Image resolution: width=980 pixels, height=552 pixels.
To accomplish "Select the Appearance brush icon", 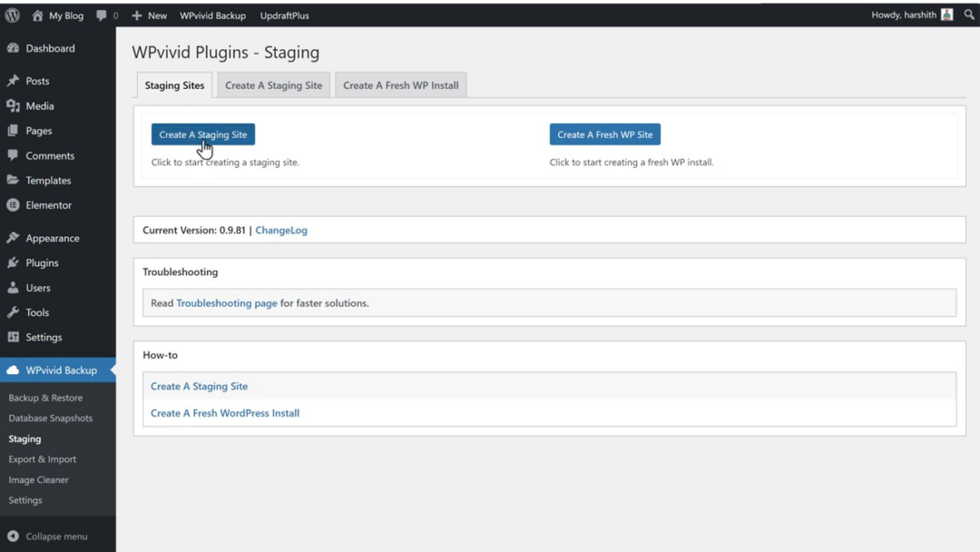I will pos(15,238).
